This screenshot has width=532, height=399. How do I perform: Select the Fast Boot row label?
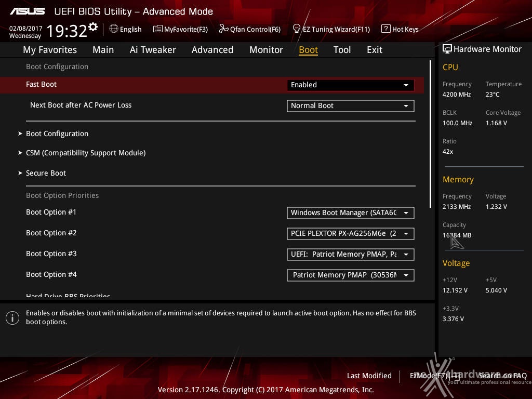click(x=42, y=85)
